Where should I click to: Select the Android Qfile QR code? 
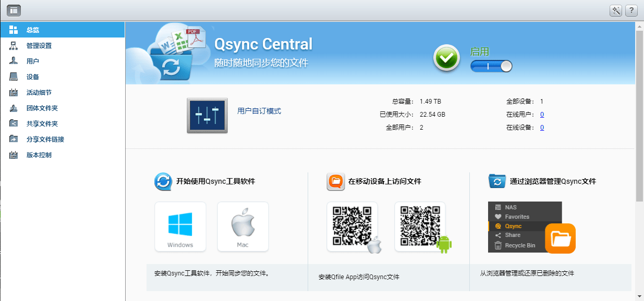pyautogui.click(x=420, y=227)
